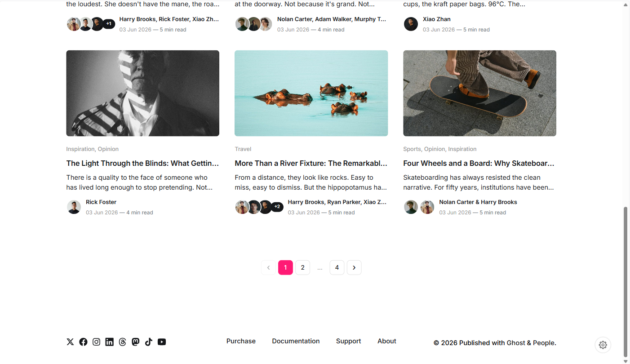Open the Instagram footer icon

(x=96, y=342)
